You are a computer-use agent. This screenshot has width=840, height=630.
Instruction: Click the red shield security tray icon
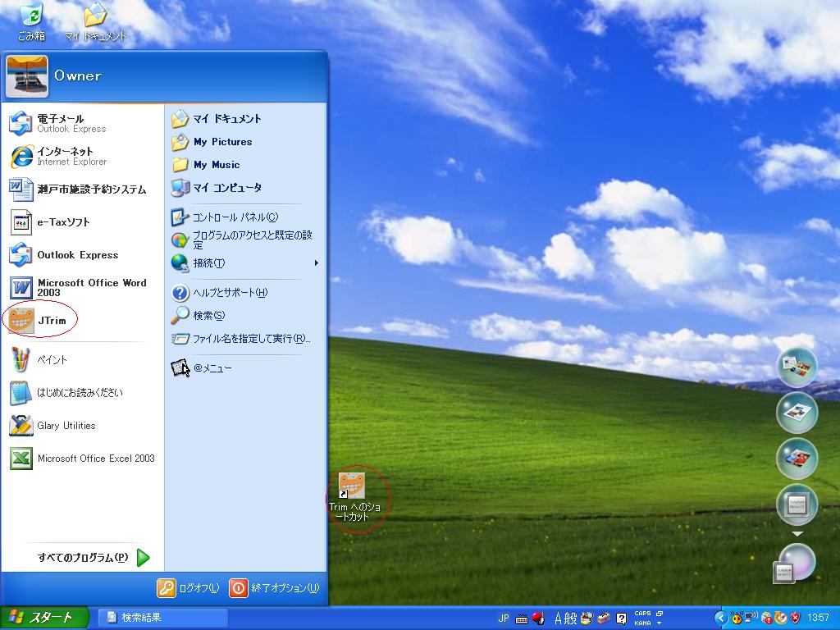[796, 619]
